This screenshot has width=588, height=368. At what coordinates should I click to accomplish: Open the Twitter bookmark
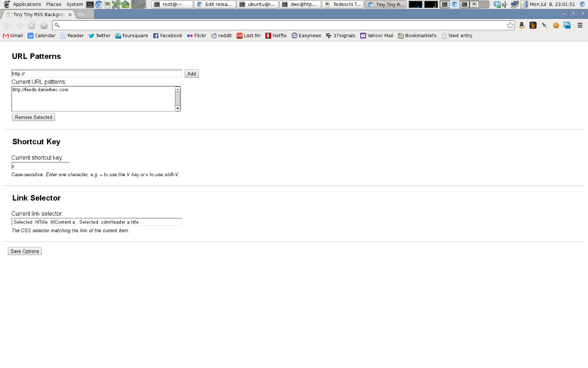point(99,35)
